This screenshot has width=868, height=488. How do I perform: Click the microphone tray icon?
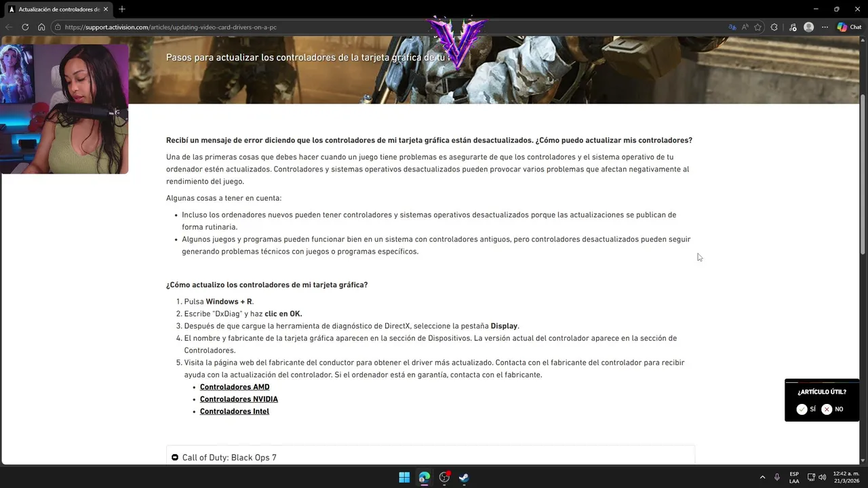pyautogui.click(x=777, y=477)
